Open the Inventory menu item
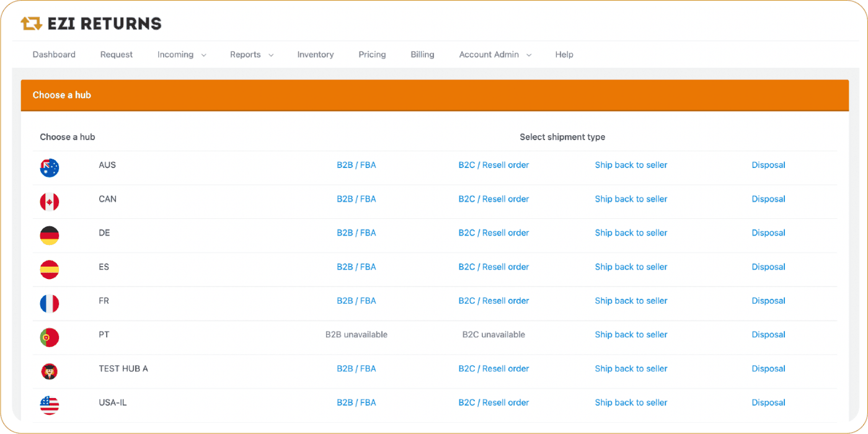Image resolution: width=868 pixels, height=434 pixels. [315, 55]
